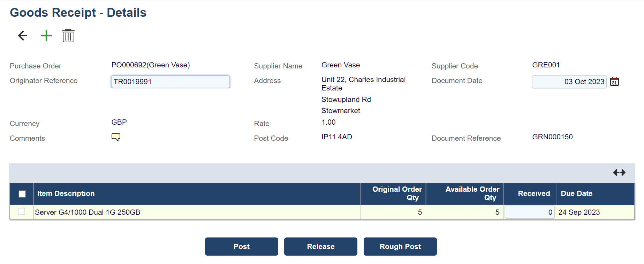The width and height of the screenshot is (644, 264).
Task: Tick the select-all checkbox in table header
Action: tap(22, 194)
